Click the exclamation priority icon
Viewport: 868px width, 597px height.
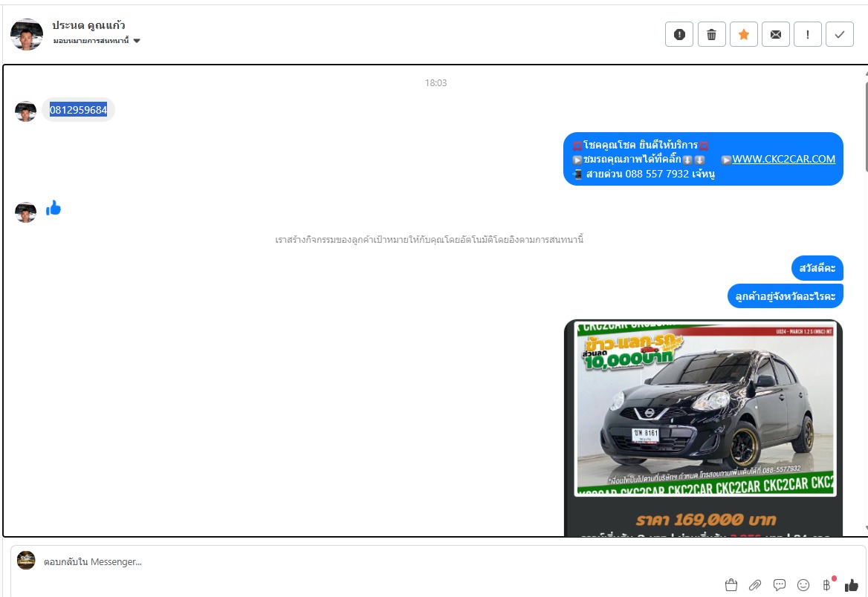coord(808,34)
